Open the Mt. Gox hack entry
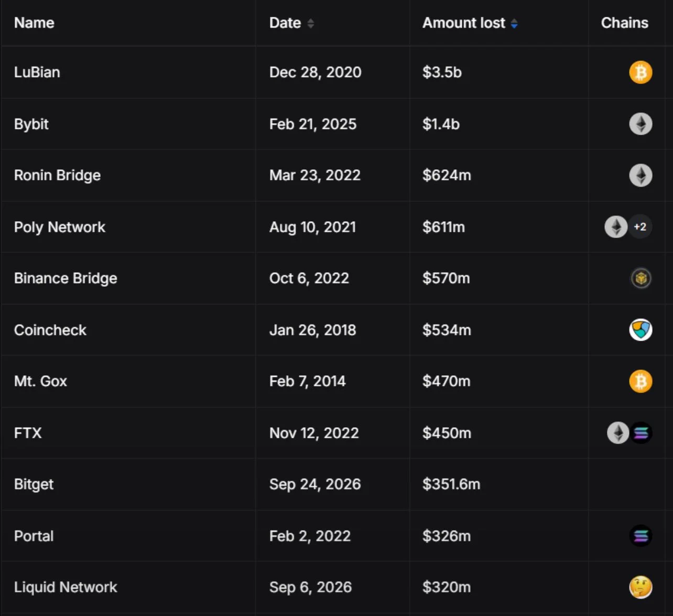 pyautogui.click(x=41, y=381)
